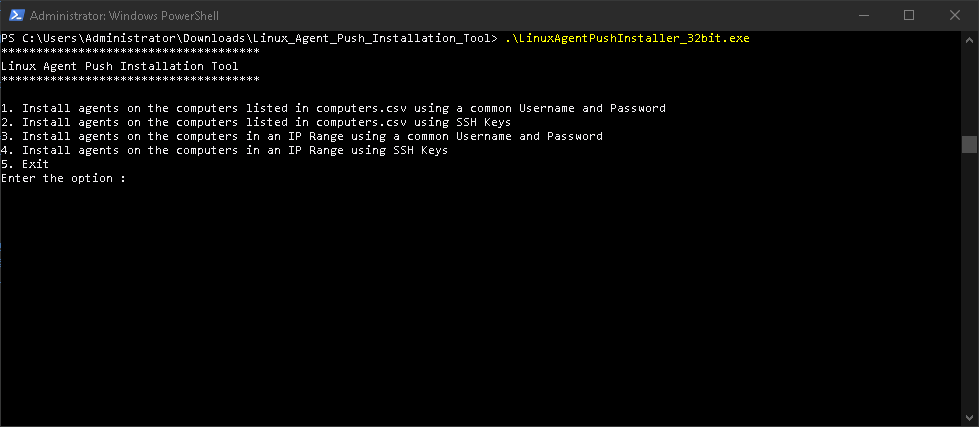
Task: Maximize the PowerShell window
Action: click(909, 15)
